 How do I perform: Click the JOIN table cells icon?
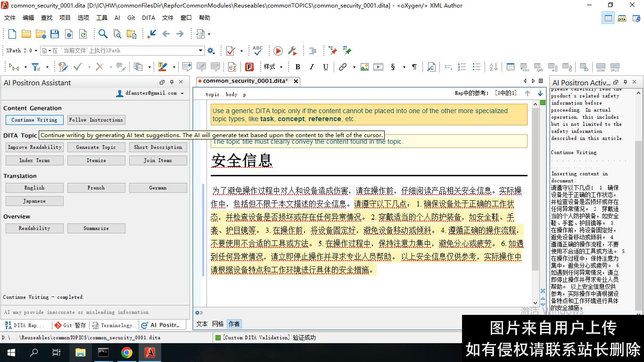[601, 67]
